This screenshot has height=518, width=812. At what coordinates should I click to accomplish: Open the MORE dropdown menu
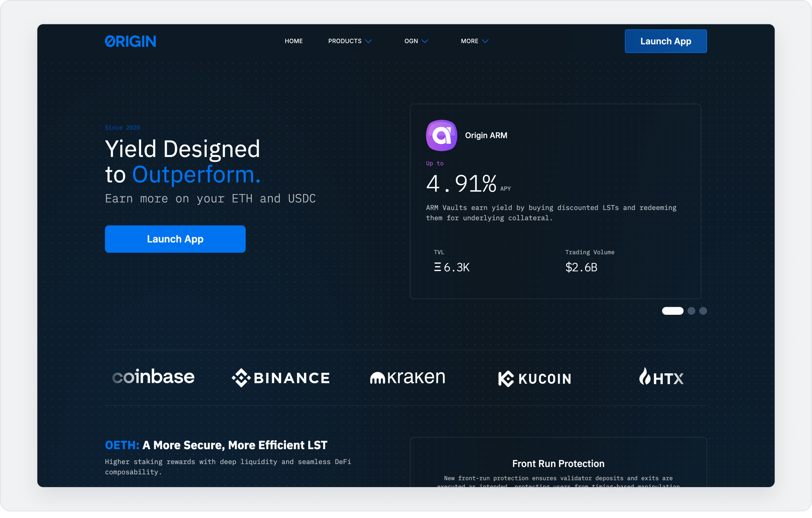tap(475, 41)
